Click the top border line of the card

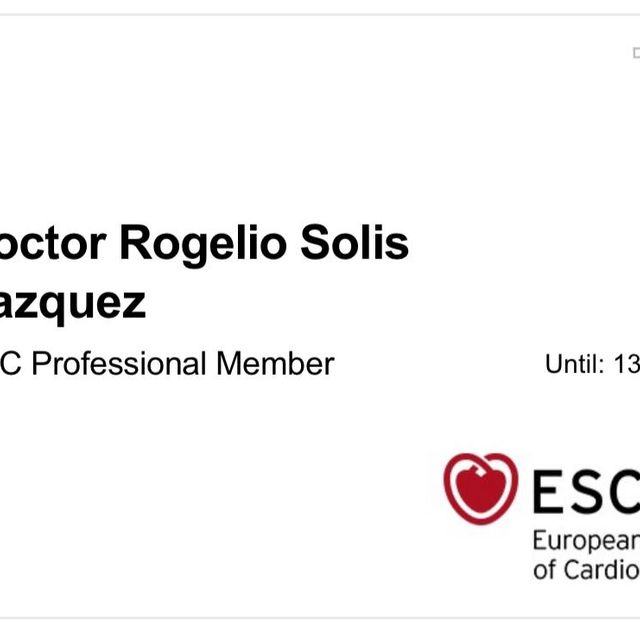tap(320, 15)
